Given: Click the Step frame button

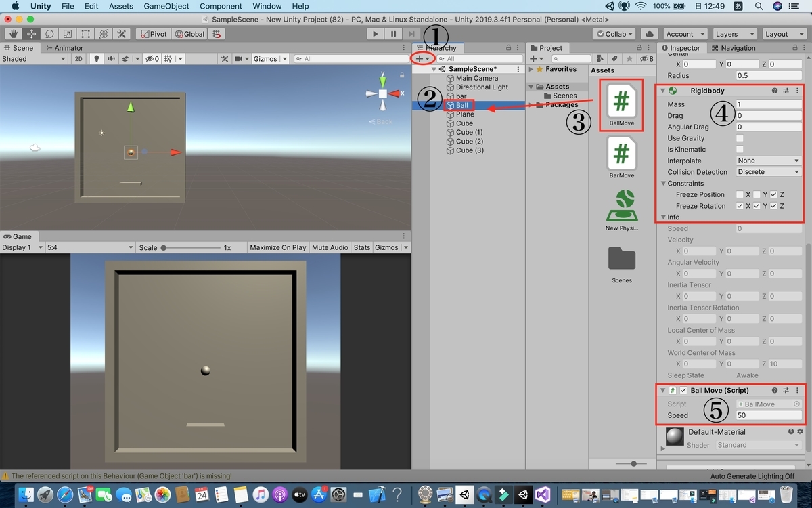Looking at the screenshot, I should 411,34.
